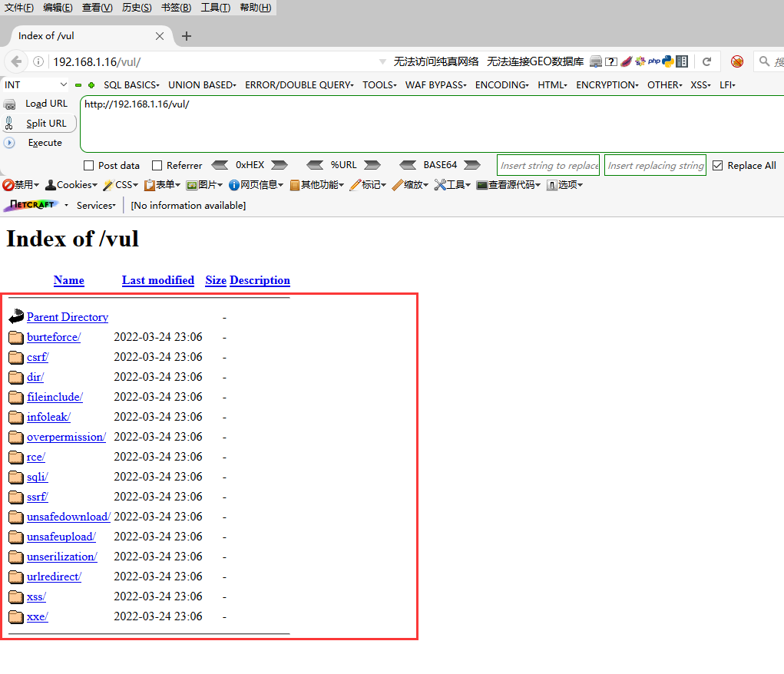The image size is (784, 674).
Task: Click the PHP icon in address bar
Action: pos(654,61)
